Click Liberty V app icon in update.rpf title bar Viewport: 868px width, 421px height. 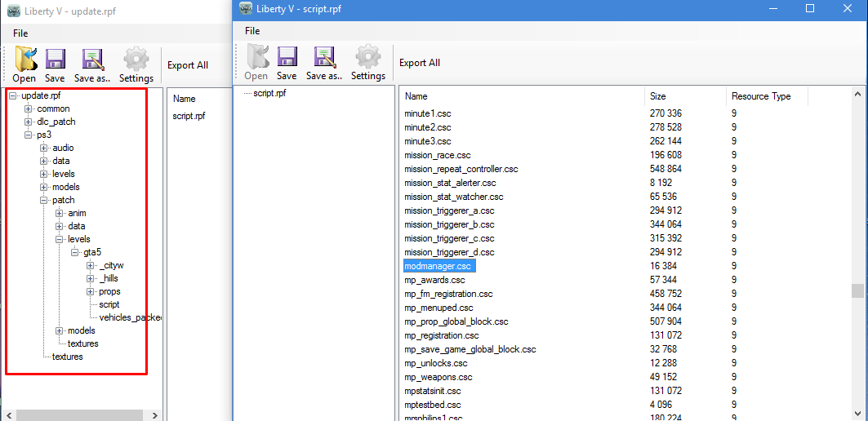coord(15,11)
